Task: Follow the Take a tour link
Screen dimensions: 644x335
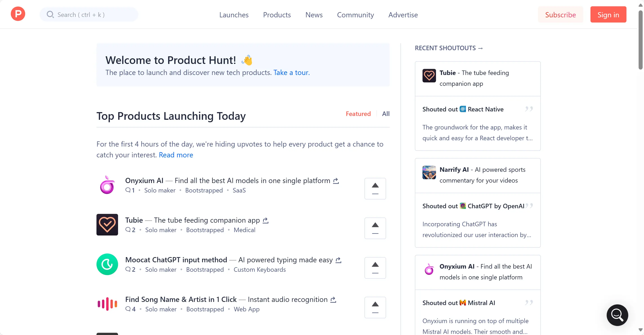Action: pyautogui.click(x=291, y=73)
